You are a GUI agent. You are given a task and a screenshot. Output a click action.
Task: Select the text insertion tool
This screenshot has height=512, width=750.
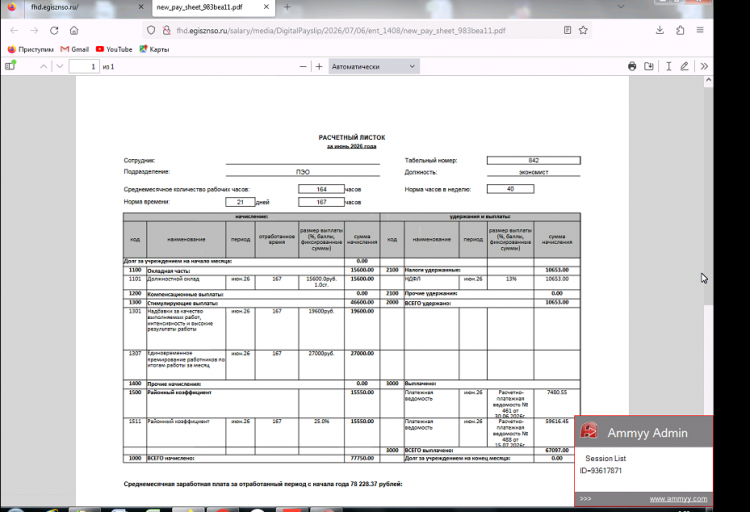(x=669, y=67)
